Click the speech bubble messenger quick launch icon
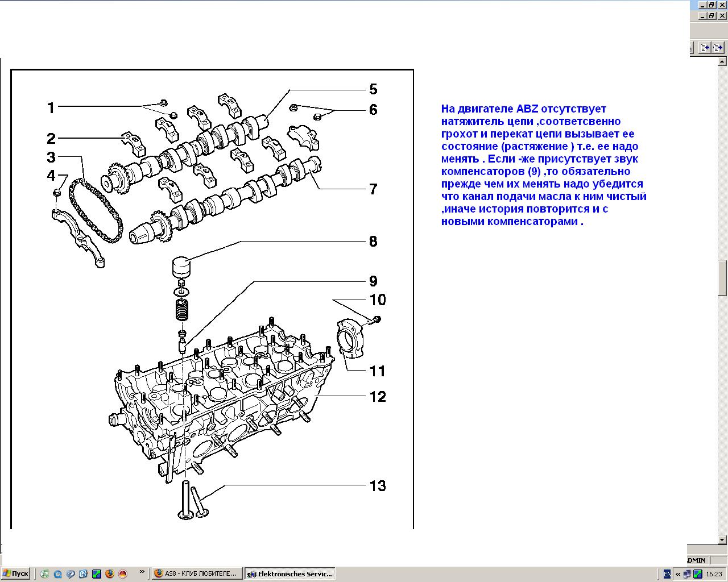 (x=71, y=574)
